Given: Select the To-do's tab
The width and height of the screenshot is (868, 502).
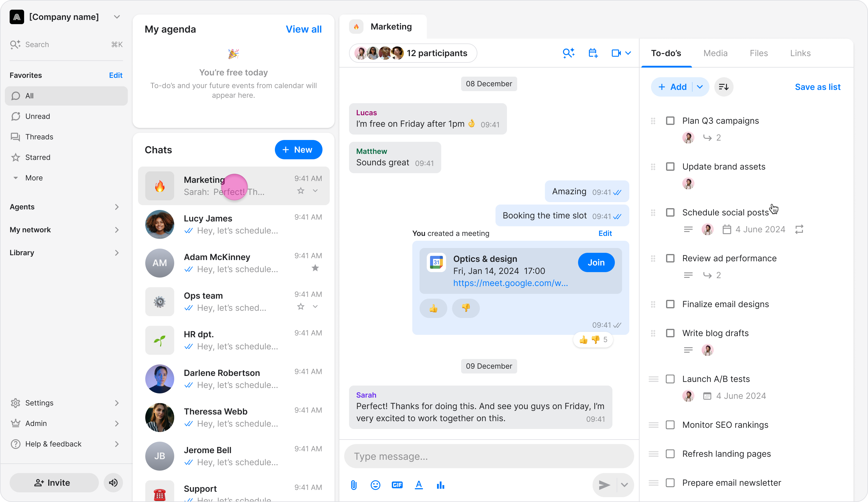Looking at the screenshot, I should [x=666, y=53].
